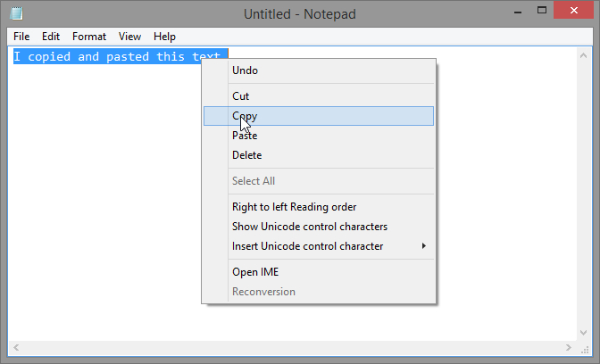Open the Format menu
This screenshot has width=600, height=364.
89,37
